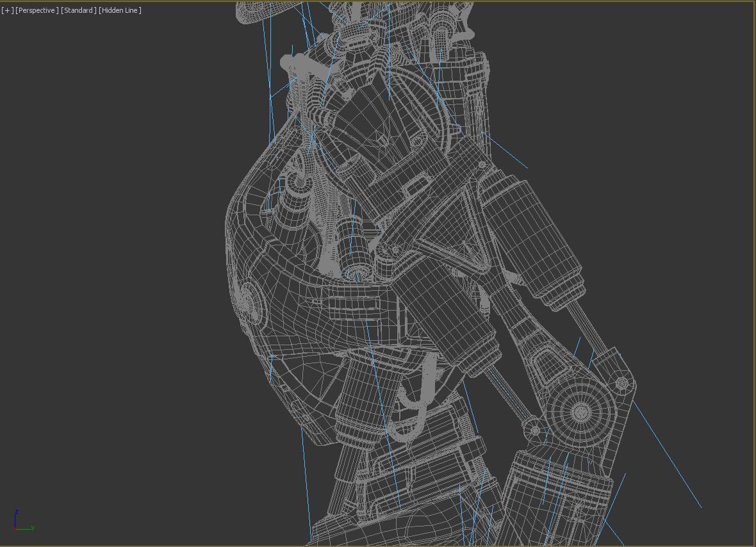Open the Perspective point-of-view viewport menu
This screenshot has height=547, width=756.
pos(37,10)
